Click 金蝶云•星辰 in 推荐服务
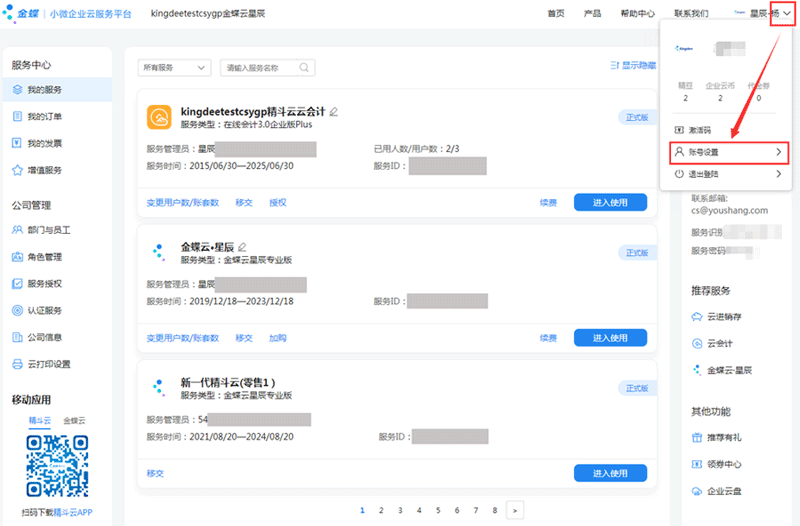This screenshot has height=526, width=800. pyautogui.click(x=729, y=370)
